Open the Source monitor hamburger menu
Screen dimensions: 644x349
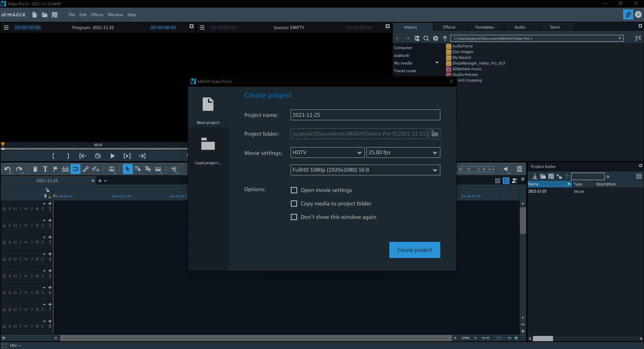pyautogui.click(x=202, y=28)
